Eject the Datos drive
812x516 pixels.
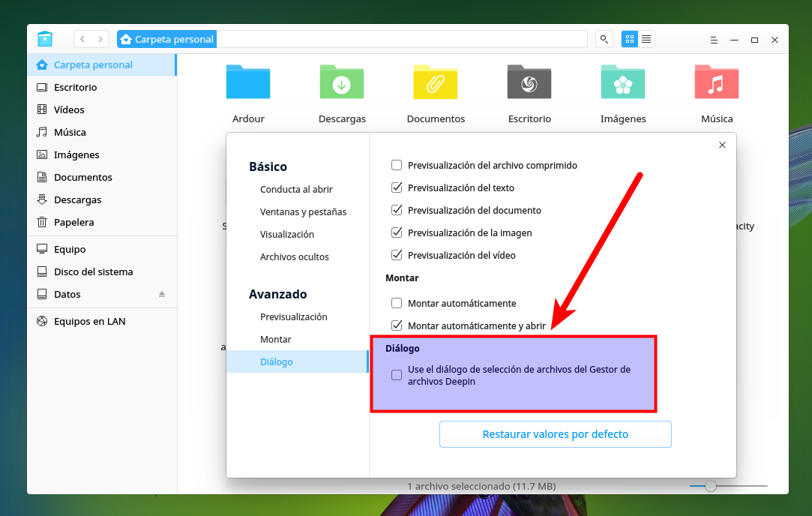click(x=161, y=294)
